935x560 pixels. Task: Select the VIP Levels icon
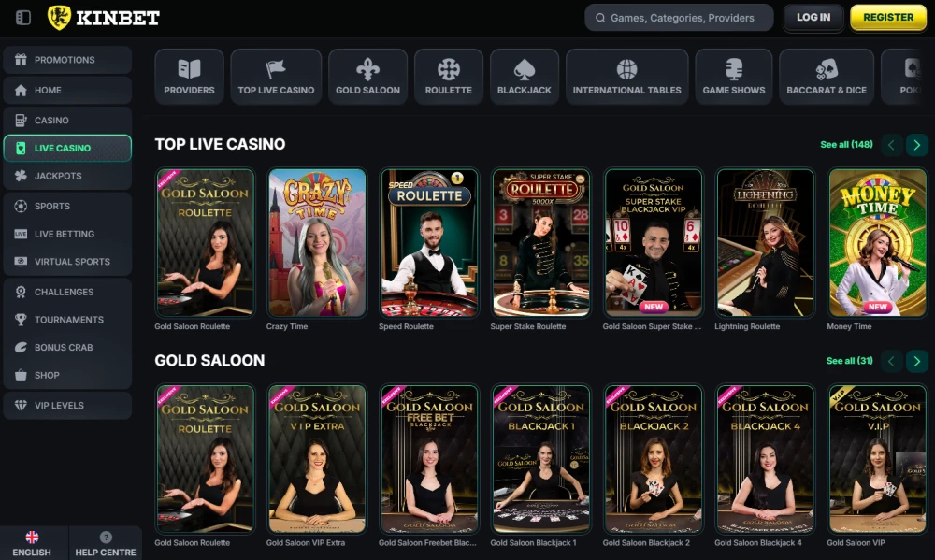pyautogui.click(x=22, y=405)
